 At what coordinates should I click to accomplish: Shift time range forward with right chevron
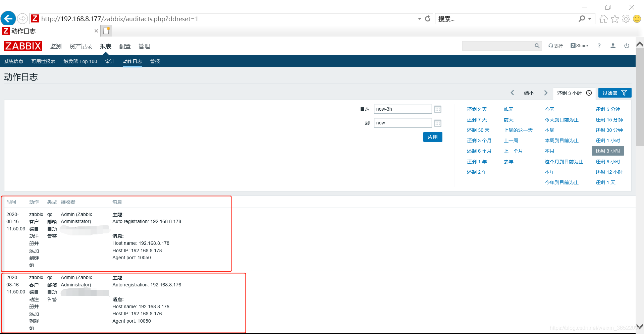click(546, 93)
